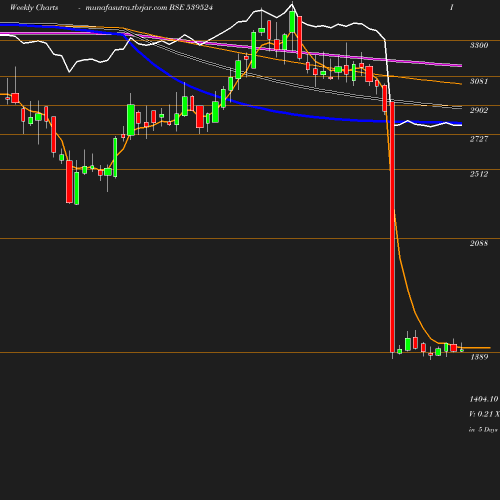Click the 2902 price level label
500x500 pixels.
[x=479, y=110]
